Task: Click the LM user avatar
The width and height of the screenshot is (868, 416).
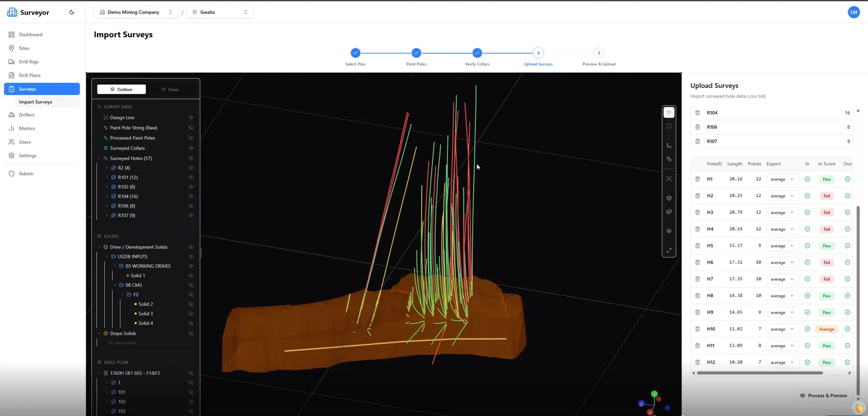Action: pyautogui.click(x=853, y=12)
